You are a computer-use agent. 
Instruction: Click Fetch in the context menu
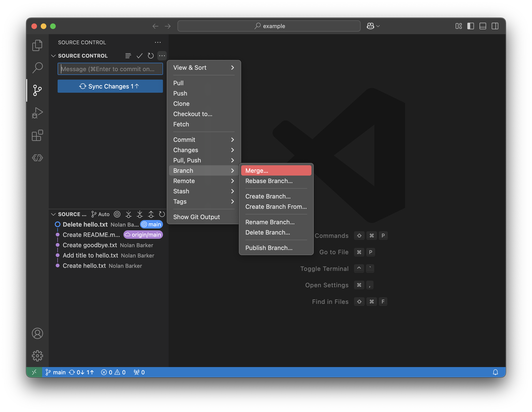[204, 124]
